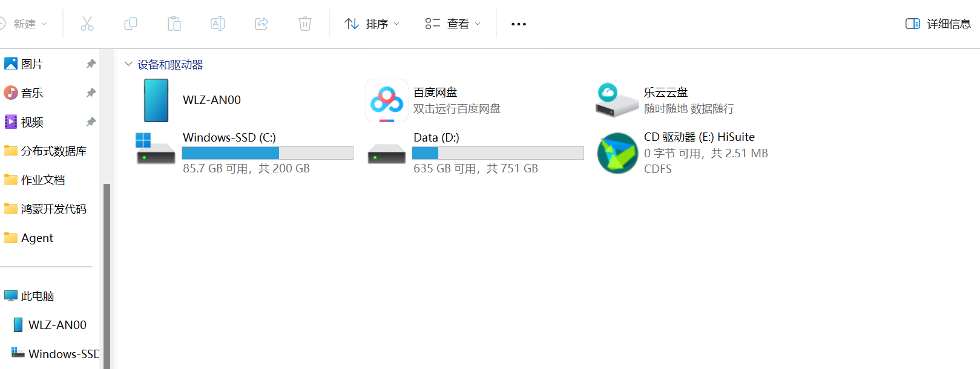Image resolution: width=980 pixels, height=369 pixels.
Task: Click the Share icon in toolbar
Action: pos(261,24)
